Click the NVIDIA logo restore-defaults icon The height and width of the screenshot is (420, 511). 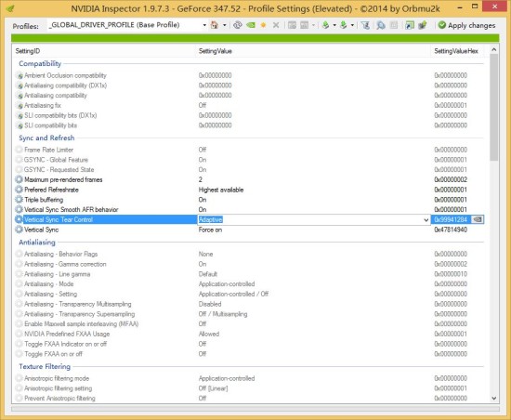251,25
